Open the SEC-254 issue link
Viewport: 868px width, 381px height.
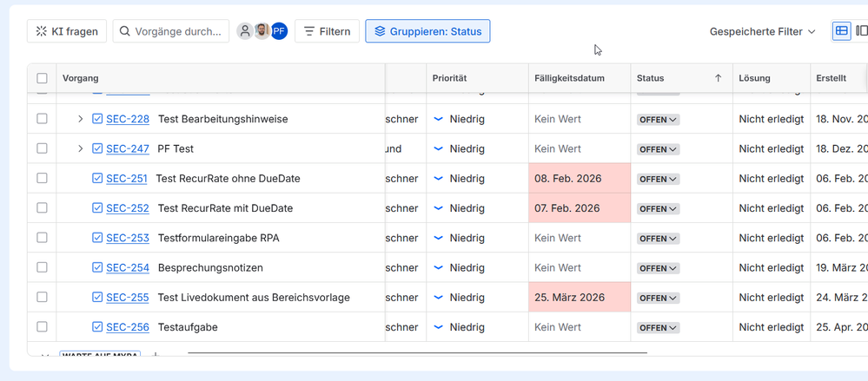point(128,267)
